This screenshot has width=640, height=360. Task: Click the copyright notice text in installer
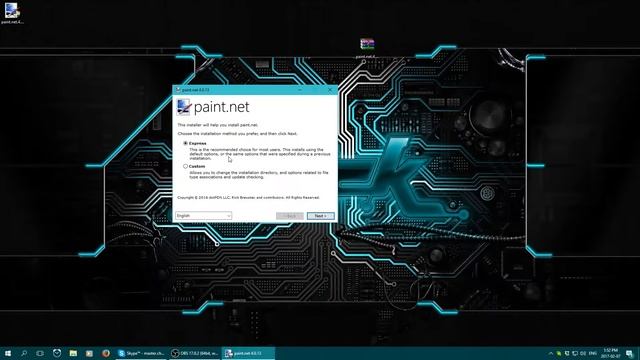click(x=249, y=198)
